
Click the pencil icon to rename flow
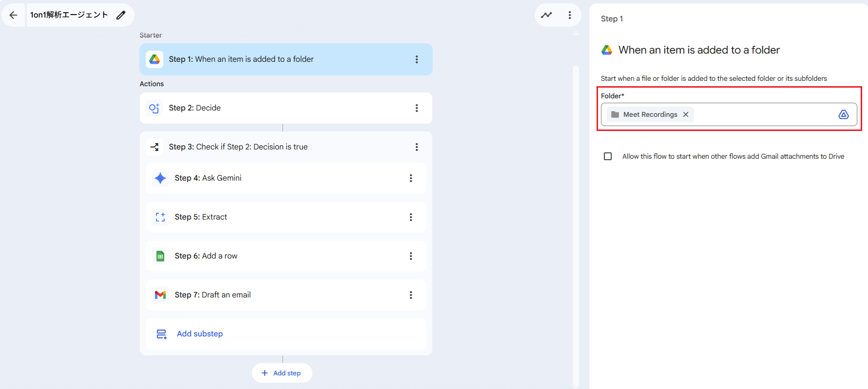[121, 15]
